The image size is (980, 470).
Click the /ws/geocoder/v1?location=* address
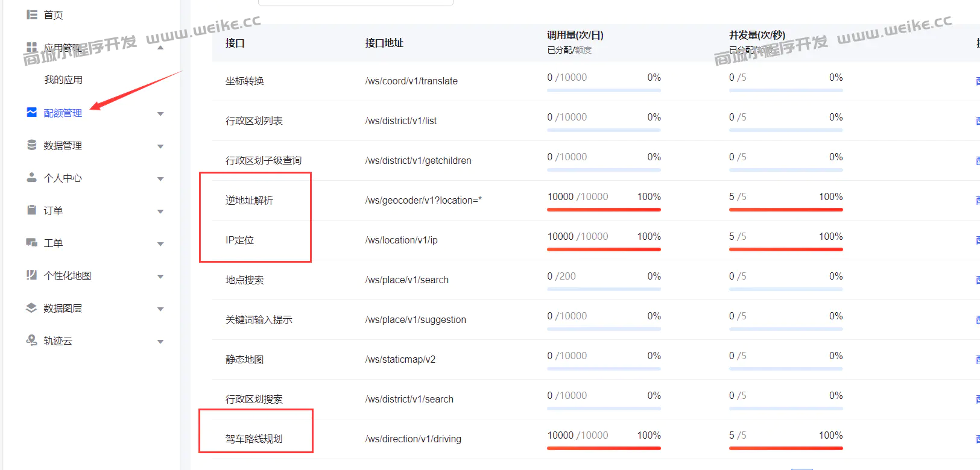(x=423, y=200)
